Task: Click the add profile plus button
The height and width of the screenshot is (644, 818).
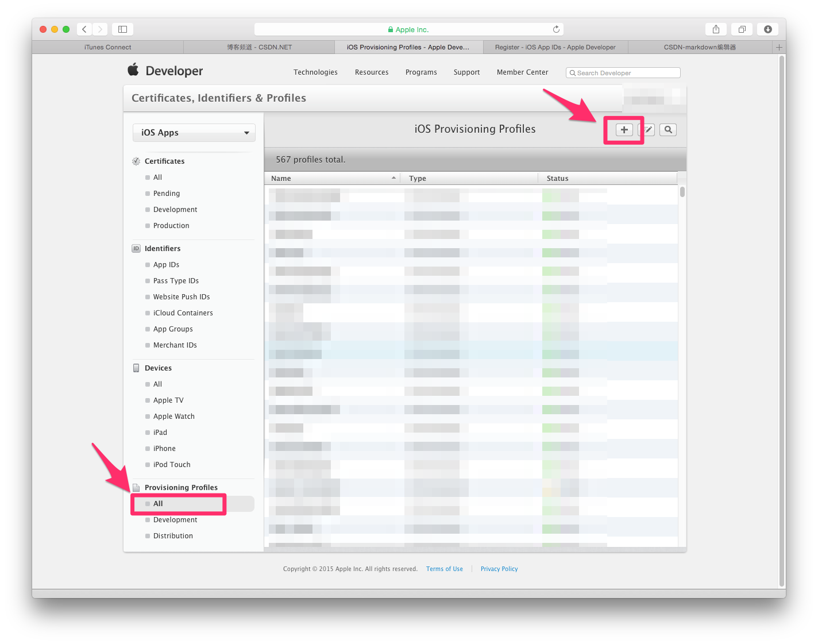Action: pyautogui.click(x=624, y=130)
